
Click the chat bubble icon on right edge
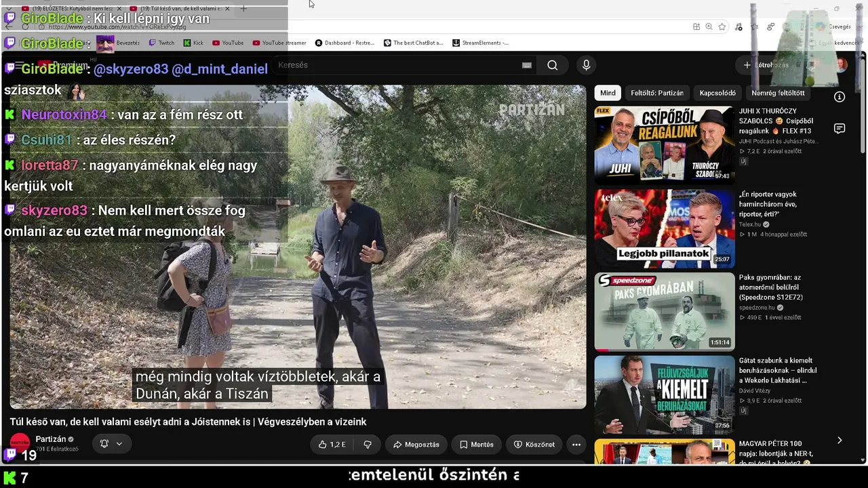[x=840, y=129]
